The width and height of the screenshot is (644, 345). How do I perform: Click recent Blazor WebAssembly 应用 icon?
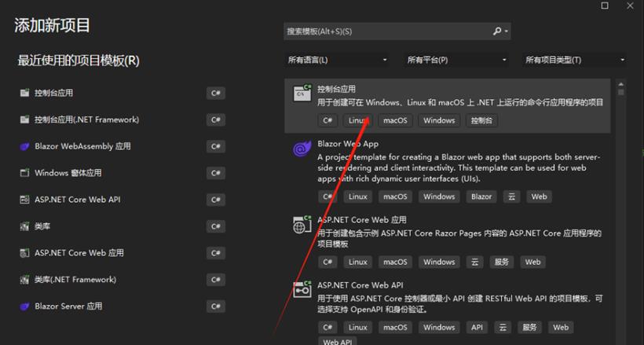(x=24, y=146)
